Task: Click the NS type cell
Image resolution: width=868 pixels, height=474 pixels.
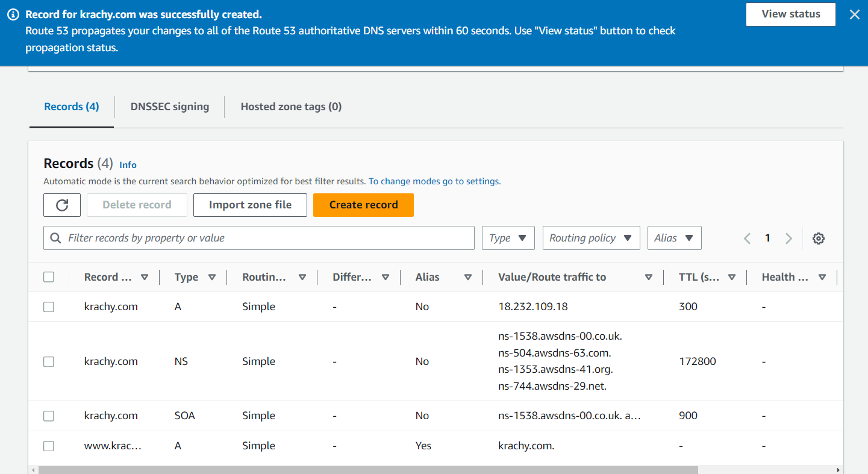Action: [181, 361]
